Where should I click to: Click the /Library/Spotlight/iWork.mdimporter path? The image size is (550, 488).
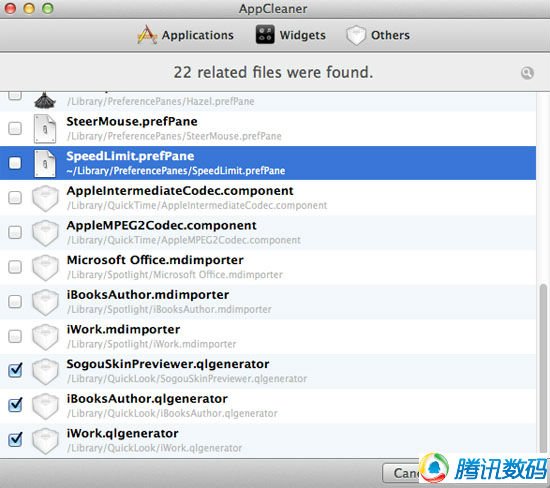(x=152, y=344)
